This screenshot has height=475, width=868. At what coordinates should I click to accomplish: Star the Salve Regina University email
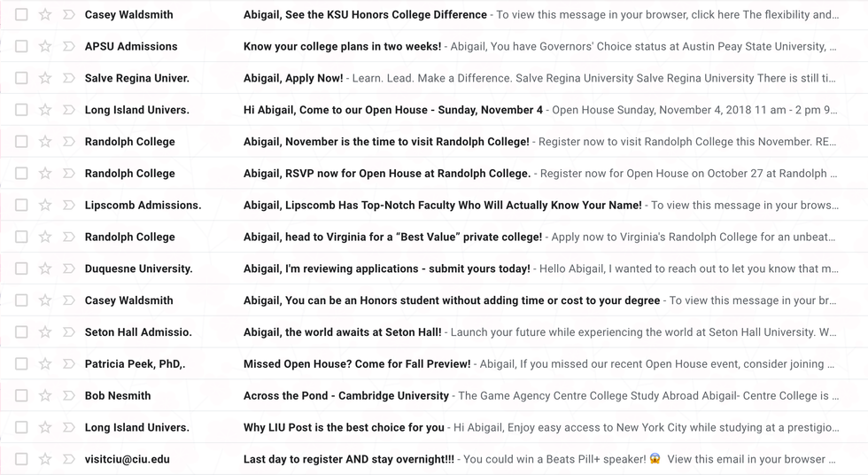(45, 78)
